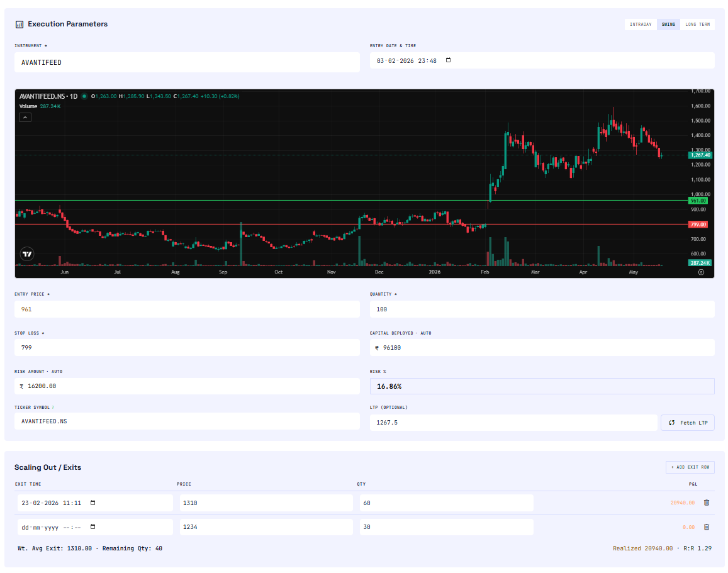Select the Swing tab
The image size is (728, 573).
669,25
